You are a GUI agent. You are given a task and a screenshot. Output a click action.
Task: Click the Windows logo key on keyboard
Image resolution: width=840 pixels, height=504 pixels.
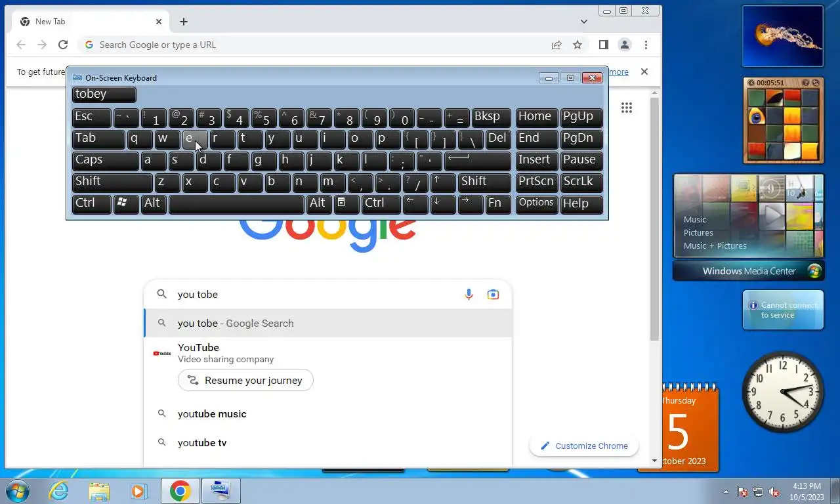click(x=126, y=205)
